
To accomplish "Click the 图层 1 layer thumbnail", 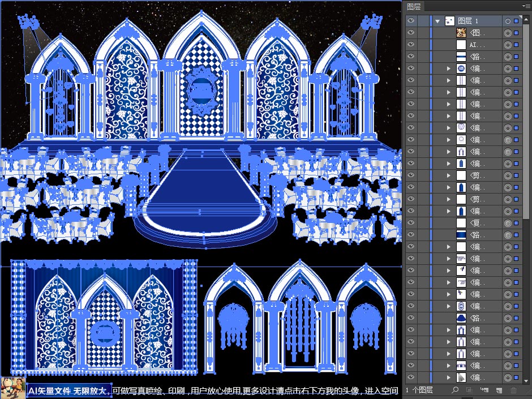I will point(449,21).
